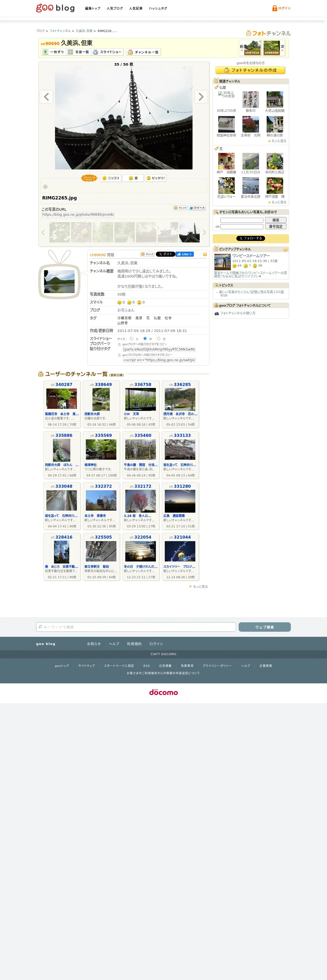
Task: Open related channel 御朱印 thumbnail
Action: (251, 100)
